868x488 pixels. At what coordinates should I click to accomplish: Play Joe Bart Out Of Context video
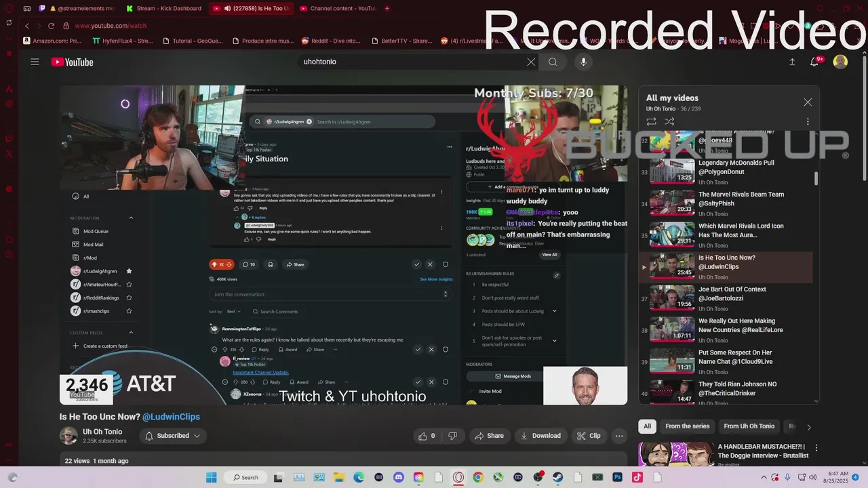(x=726, y=298)
